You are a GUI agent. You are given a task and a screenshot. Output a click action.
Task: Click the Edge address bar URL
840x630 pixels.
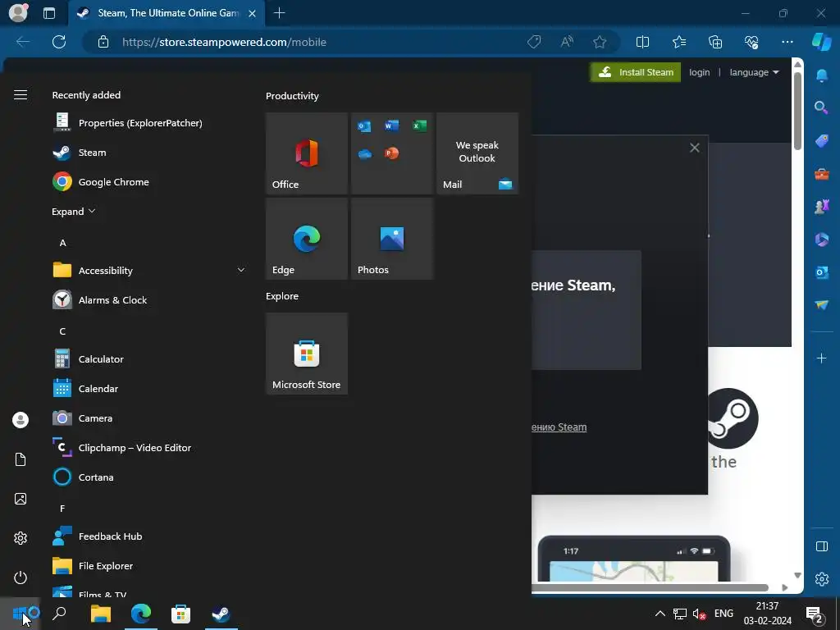click(x=224, y=42)
